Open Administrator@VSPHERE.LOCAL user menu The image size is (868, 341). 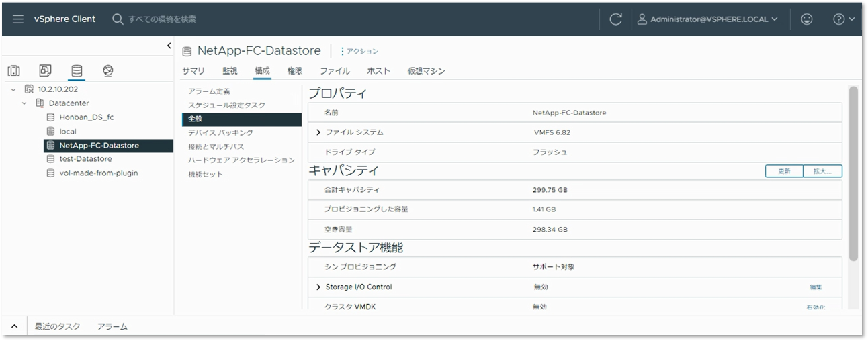pos(707,19)
